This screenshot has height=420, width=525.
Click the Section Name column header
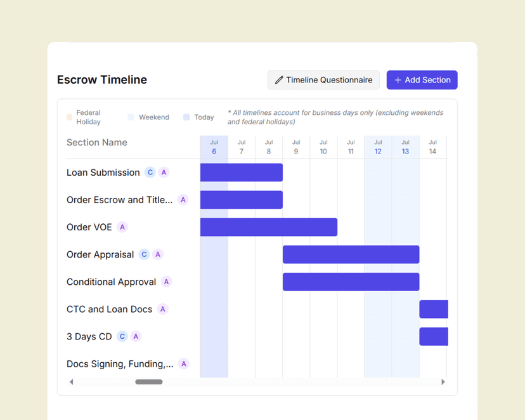click(x=97, y=142)
